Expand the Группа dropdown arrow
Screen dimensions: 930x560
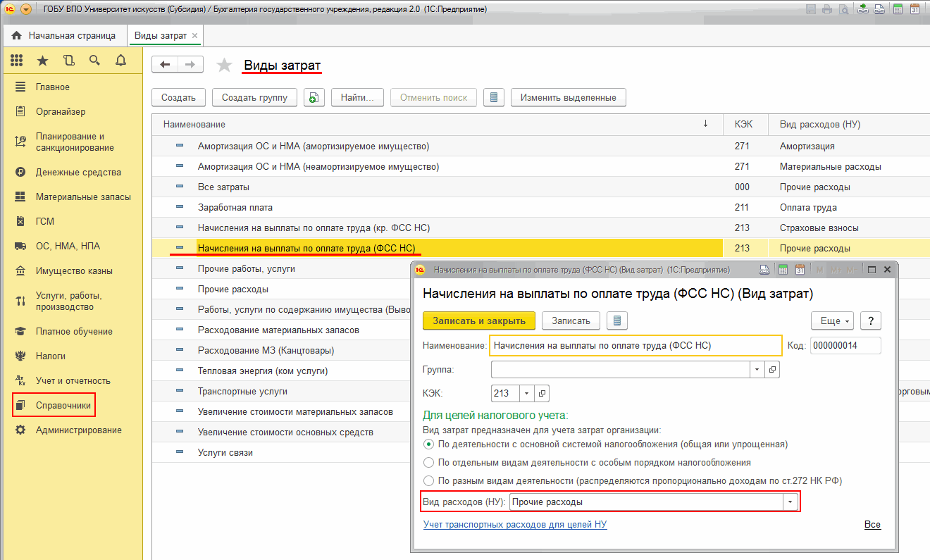(757, 369)
